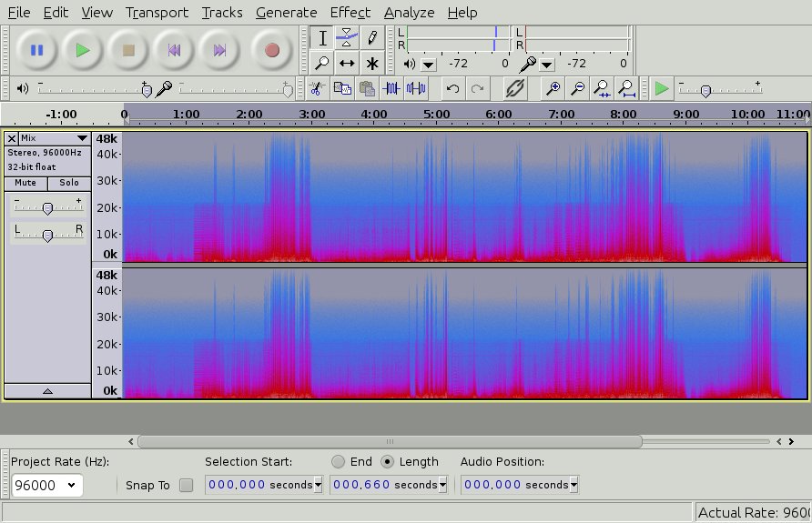Mute the Mix track
Viewport: 812px width, 523px height.
click(x=25, y=183)
